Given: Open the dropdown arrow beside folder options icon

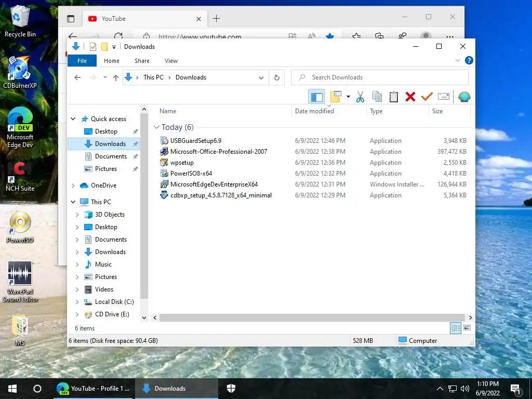Looking at the screenshot, I should point(348,97).
